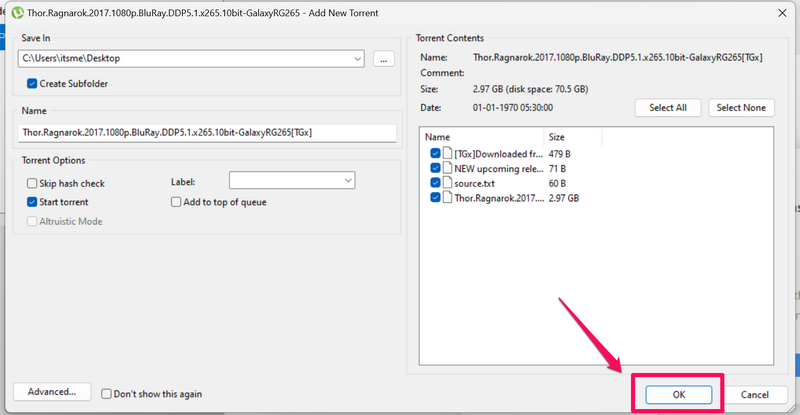Select the [TGx]Downloaded fr... file row

point(512,153)
